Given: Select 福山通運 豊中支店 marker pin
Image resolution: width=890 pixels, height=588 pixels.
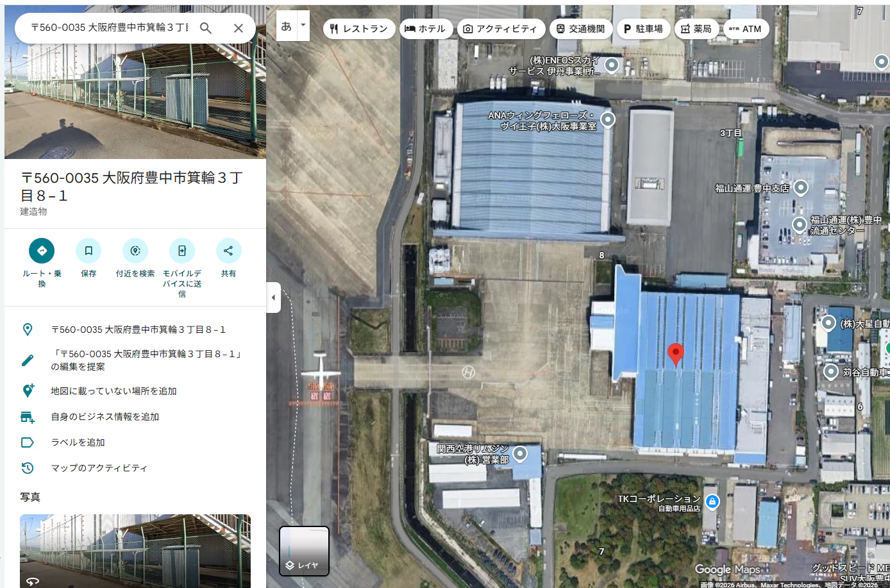Looking at the screenshot, I should click(800, 188).
